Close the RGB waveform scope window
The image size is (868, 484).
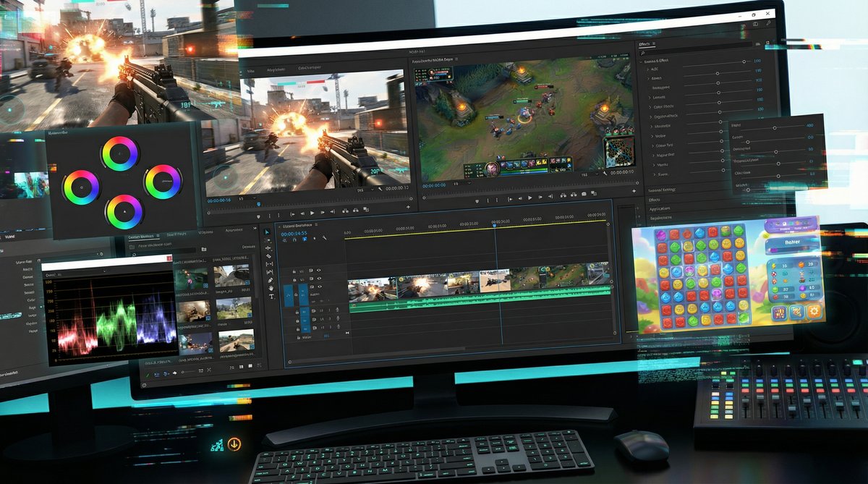(169, 258)
